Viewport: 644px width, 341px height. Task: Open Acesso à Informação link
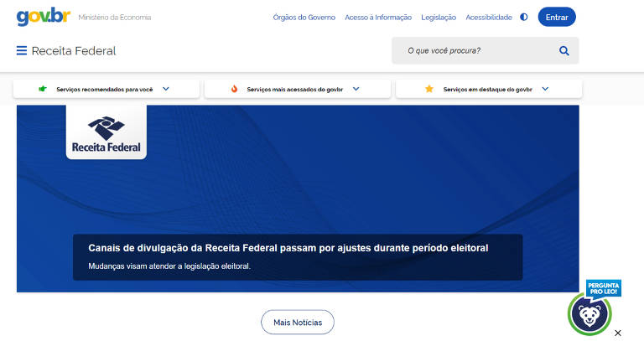pos(378,18)
